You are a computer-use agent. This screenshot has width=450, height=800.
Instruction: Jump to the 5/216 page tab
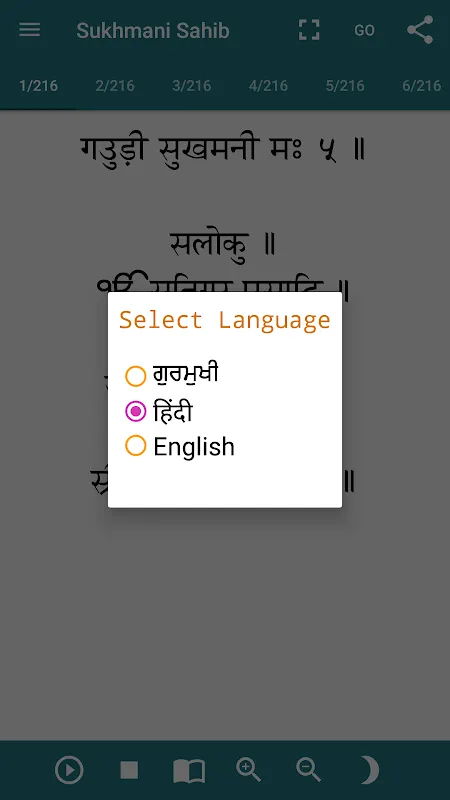[345, 85]
